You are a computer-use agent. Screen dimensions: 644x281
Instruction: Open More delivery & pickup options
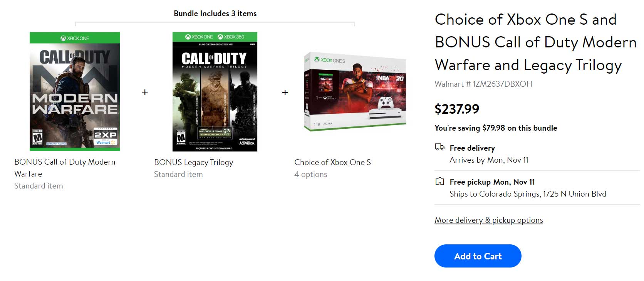pos(488,220)
